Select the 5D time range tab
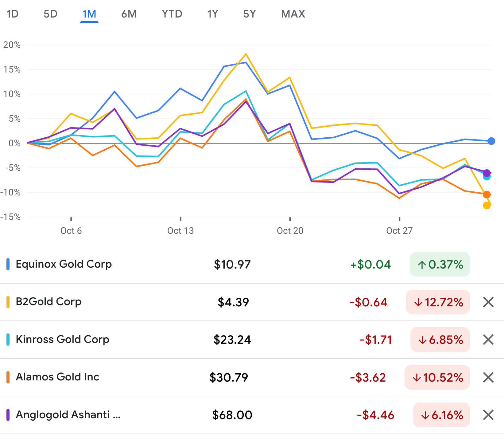The image size is (504, 440). tap(50, 14)
